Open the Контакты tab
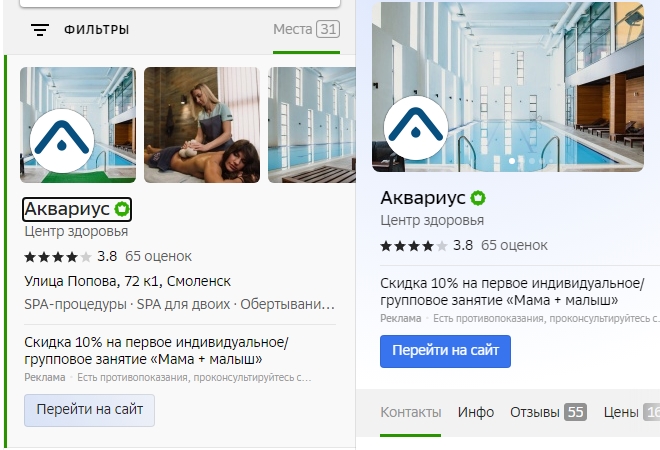 point(411,412)
